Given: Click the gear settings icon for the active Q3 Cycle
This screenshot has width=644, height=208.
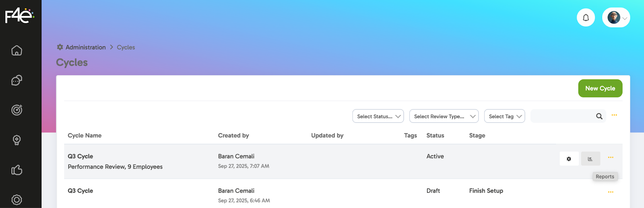Looking at the screenshot, I should click(x=569, y=159).
